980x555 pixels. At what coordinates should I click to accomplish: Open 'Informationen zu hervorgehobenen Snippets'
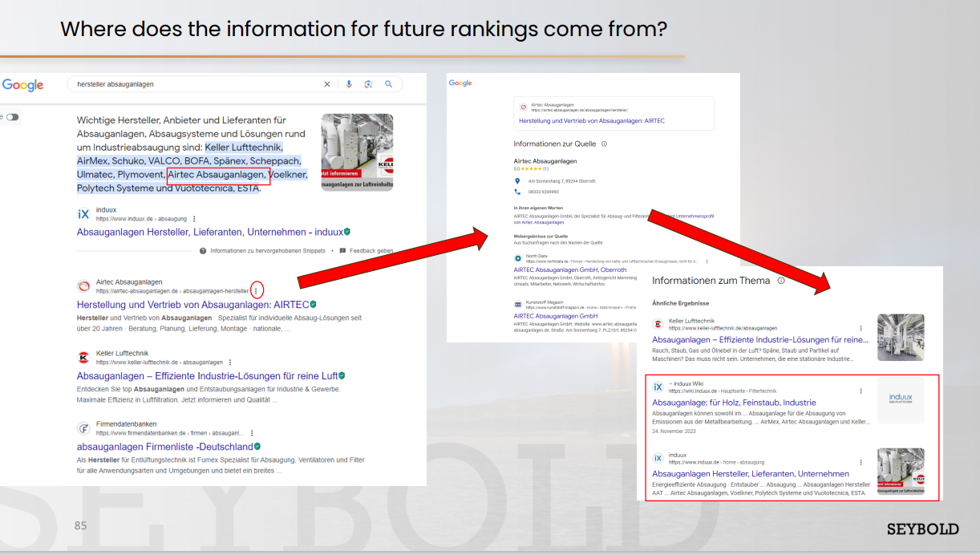tap(268, 251)
